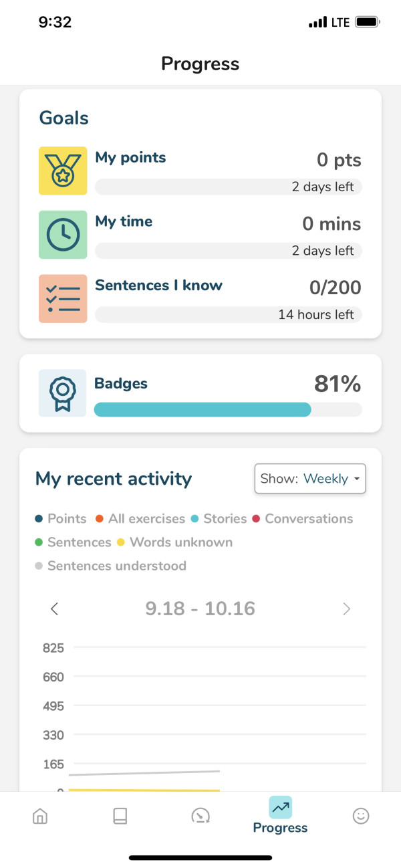Tap the Badges 81% progress bar
The height and width of the screenshot is (868, 401).
click(228, 409)
